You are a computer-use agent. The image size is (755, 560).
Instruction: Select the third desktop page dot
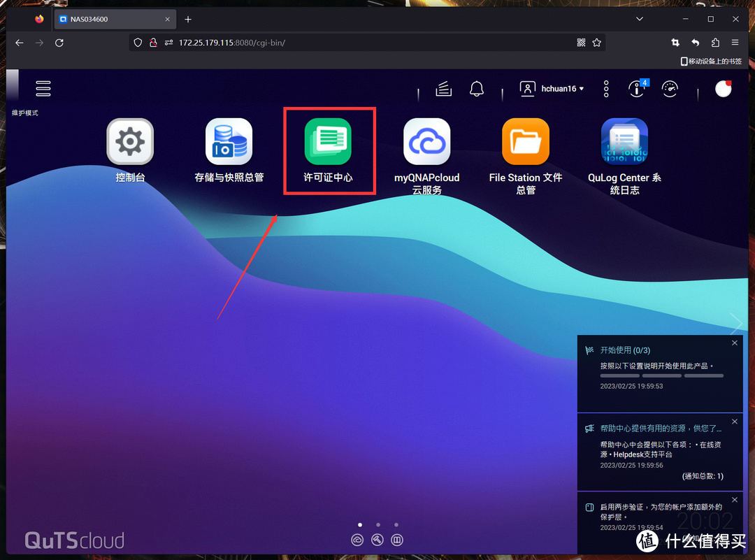point(396,525)
